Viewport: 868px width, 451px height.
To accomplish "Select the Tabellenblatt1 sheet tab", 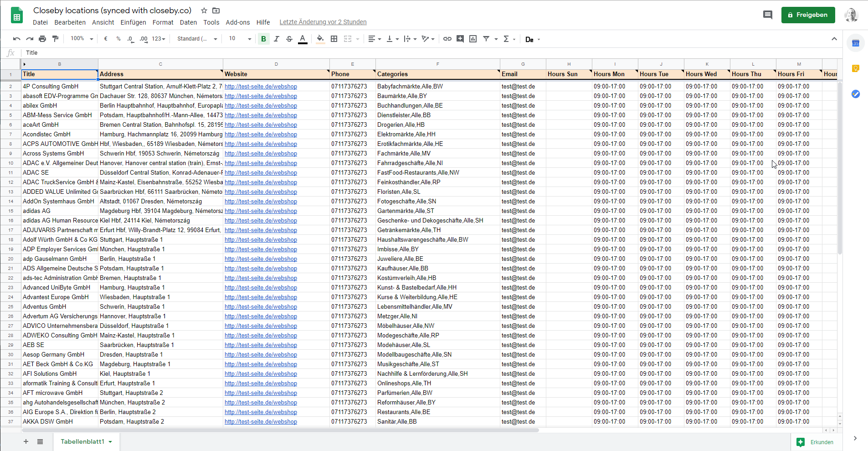I will coord(86,441).
